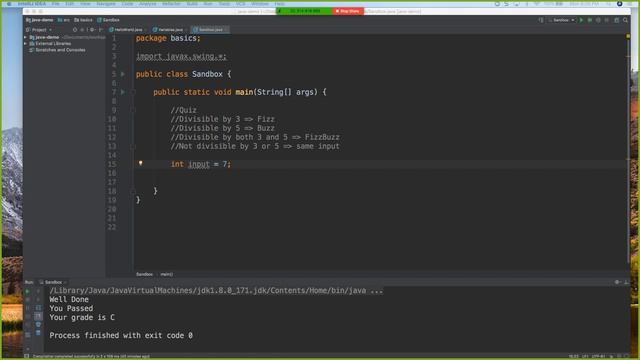This screenshot has height=360, width=640.
Task: Open the Navigate menu
Action: (x=106, y=4)
